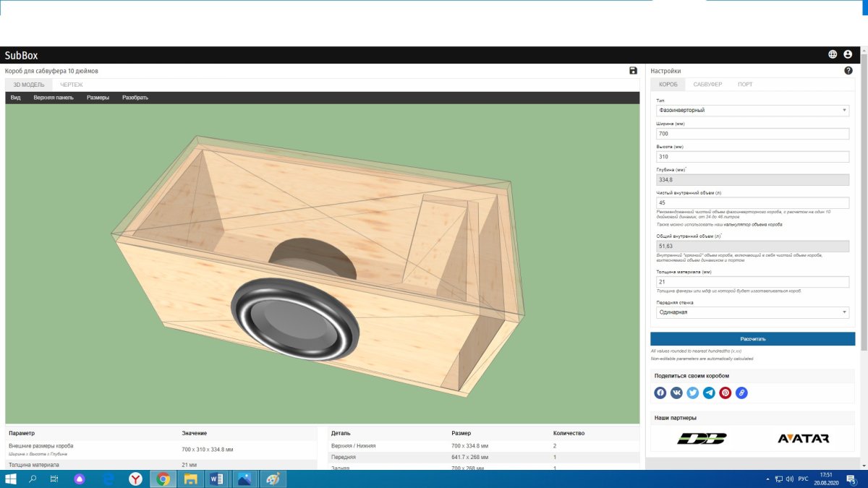Open Microsoft Word from the taskbar
Viewport: 868px width, 488px height.
coord(216,479)
